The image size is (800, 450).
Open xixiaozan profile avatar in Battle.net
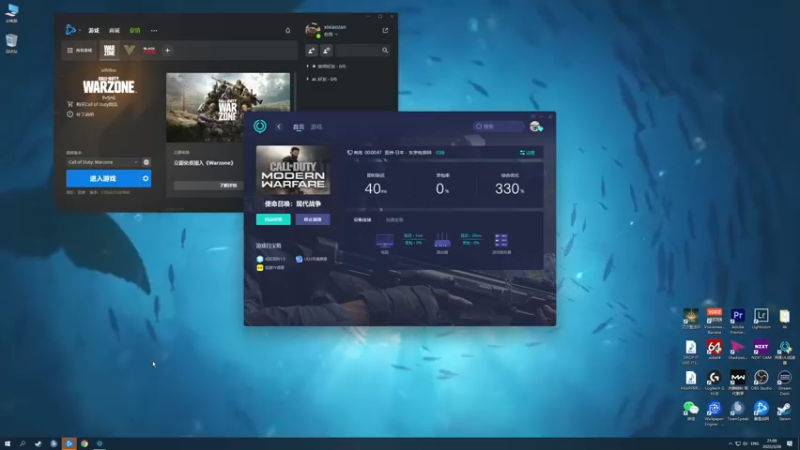pyautogui.click(x=312, y=30)
